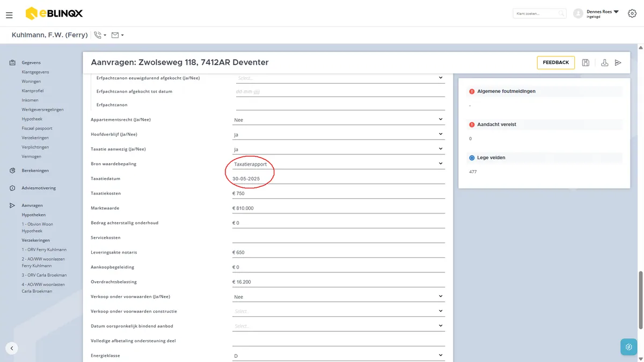
Task: Click the eBlinqx logo
Action: 54,13
